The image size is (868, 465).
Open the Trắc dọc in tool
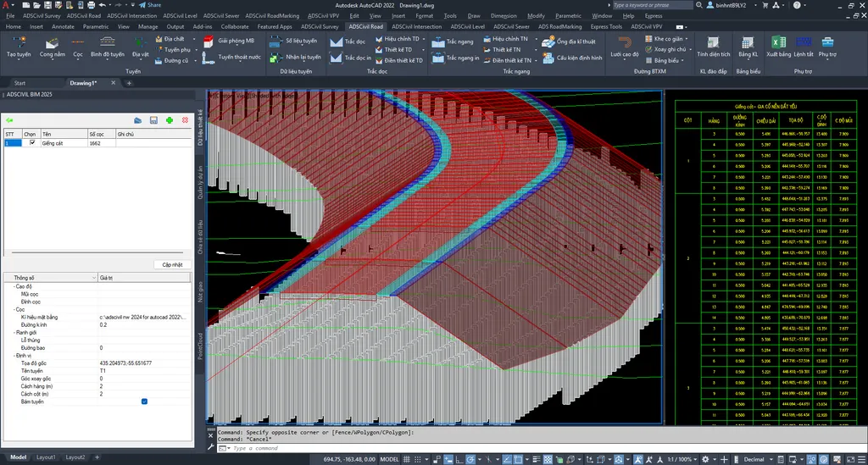[350, 58]
